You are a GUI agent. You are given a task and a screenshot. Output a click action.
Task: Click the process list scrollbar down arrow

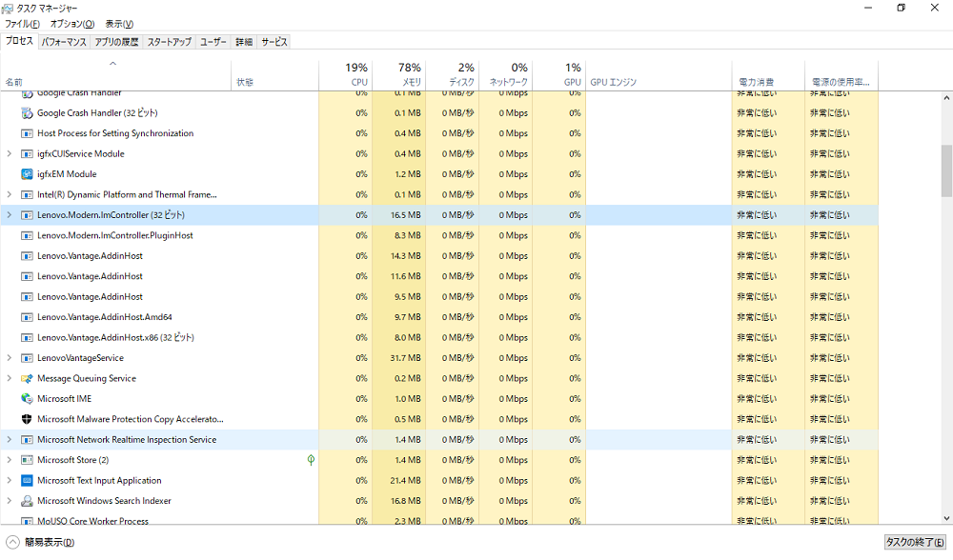click(x=947, y=518)
